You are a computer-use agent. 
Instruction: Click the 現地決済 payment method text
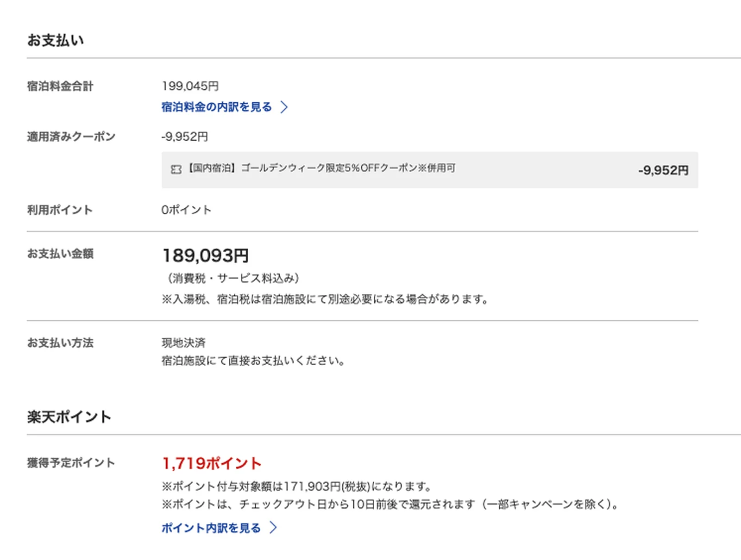(183, 343)
